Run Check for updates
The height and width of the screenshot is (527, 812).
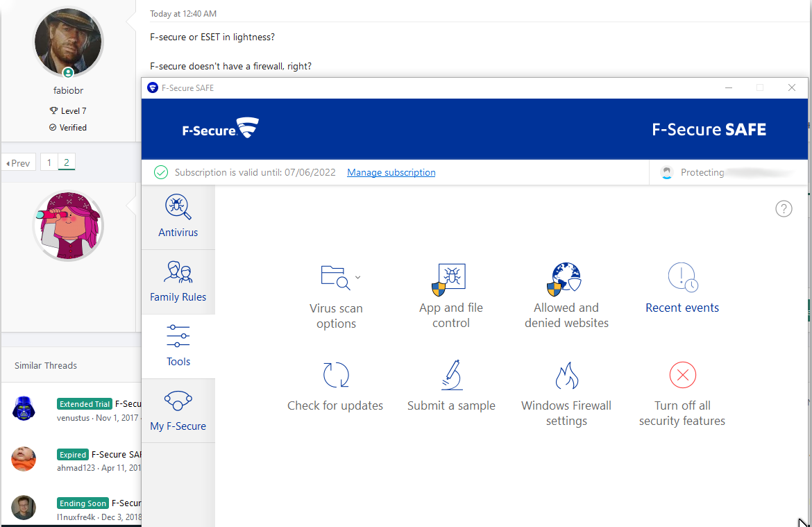pos(335,387)
